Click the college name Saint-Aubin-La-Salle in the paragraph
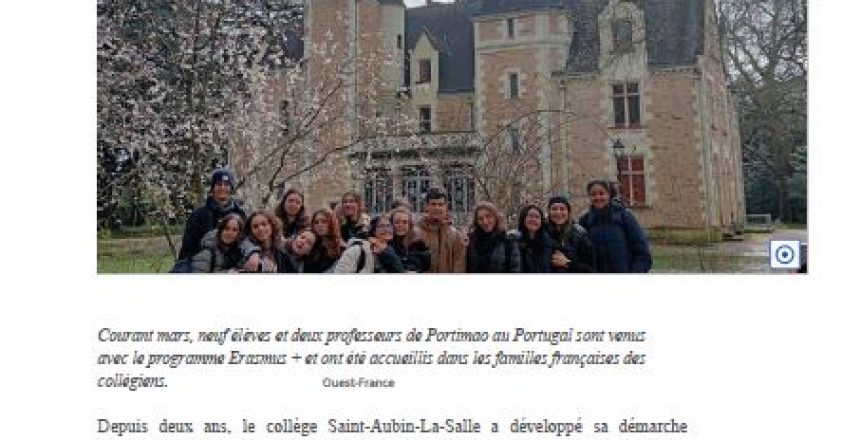The width and height of the screenshot is (860, 440). coord(404,426)
